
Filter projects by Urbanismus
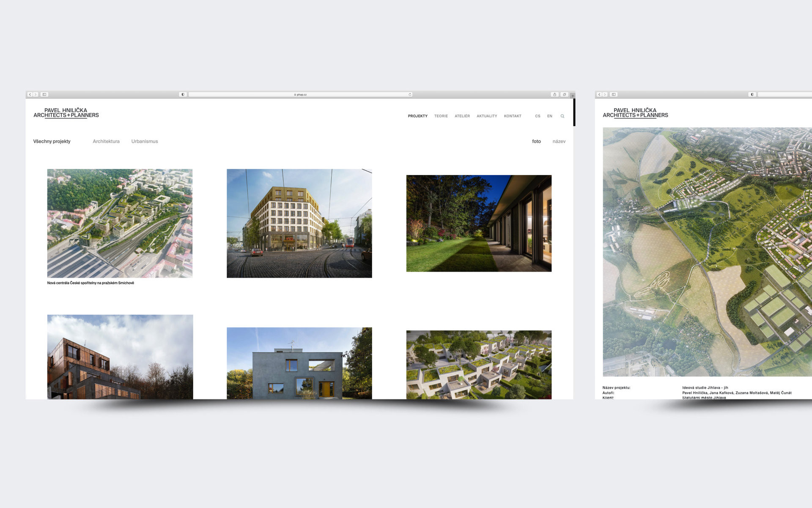click(x=144, y=142)
